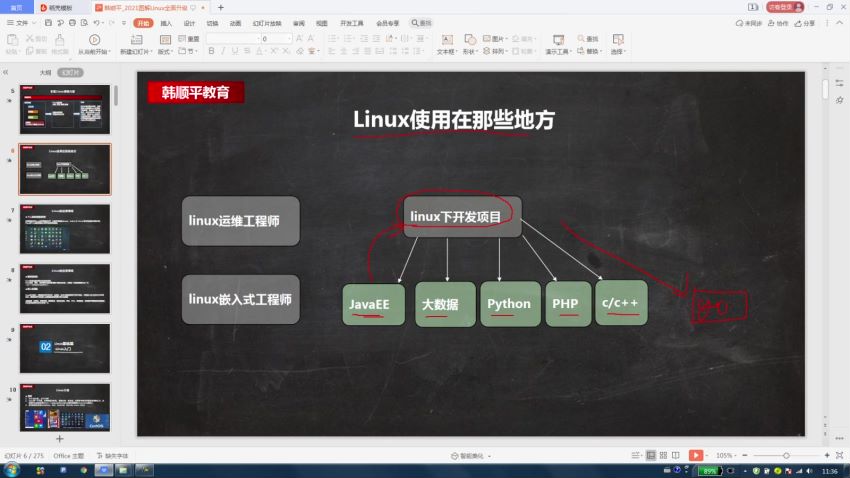Switch to Outline (大纲) view in panel
Viewport: 850px width, 478px height.
pos(46,72)
